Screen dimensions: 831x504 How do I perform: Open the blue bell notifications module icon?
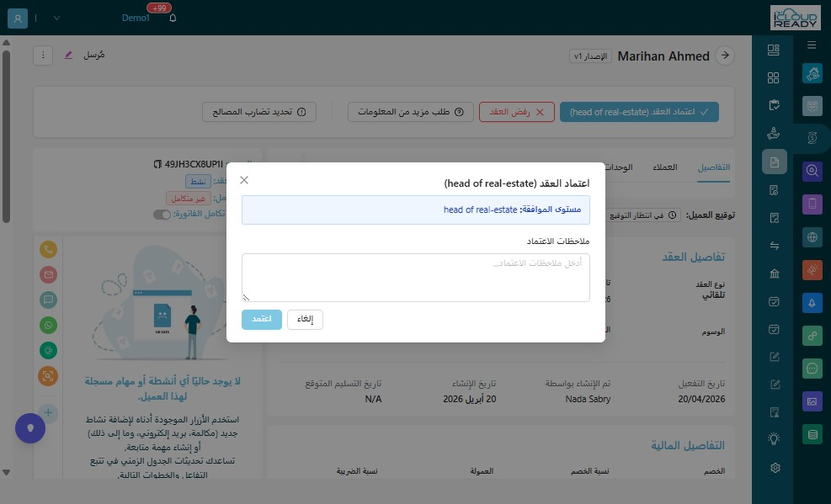click(x=812, y=303)
